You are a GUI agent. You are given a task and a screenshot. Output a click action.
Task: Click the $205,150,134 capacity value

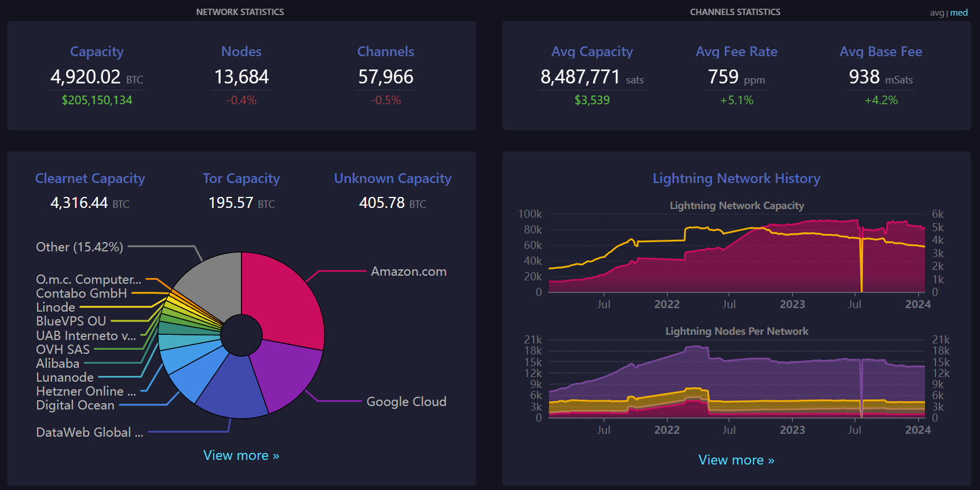click(x=97, y=100)
